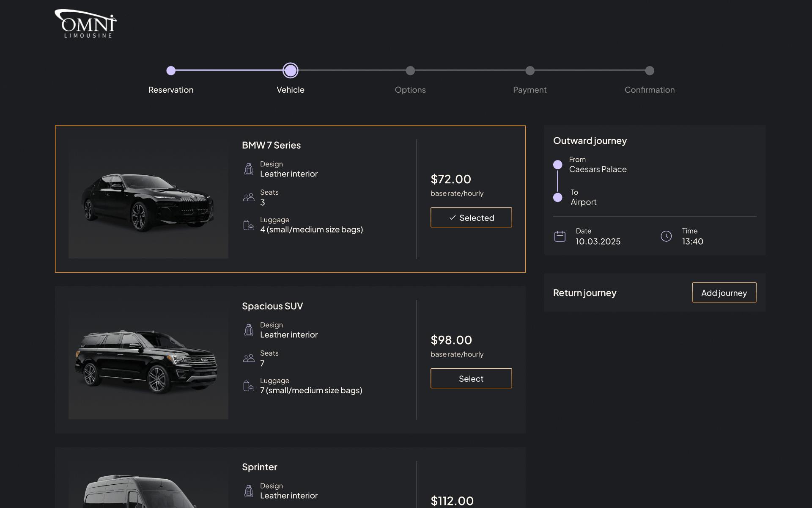Click the From route marker dot
This screenshot has height=508, width=812.
[x=558, y=164]
